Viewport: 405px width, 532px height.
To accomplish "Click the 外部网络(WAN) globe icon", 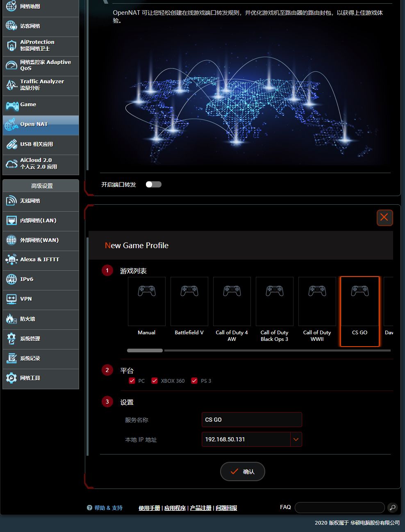I will [11, 240].
